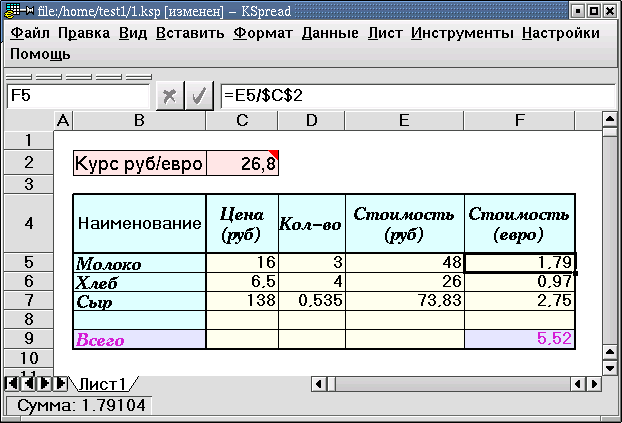622x423 pixels.
Task: Go to previous sheet tab arrow
Action: (27, 383)
